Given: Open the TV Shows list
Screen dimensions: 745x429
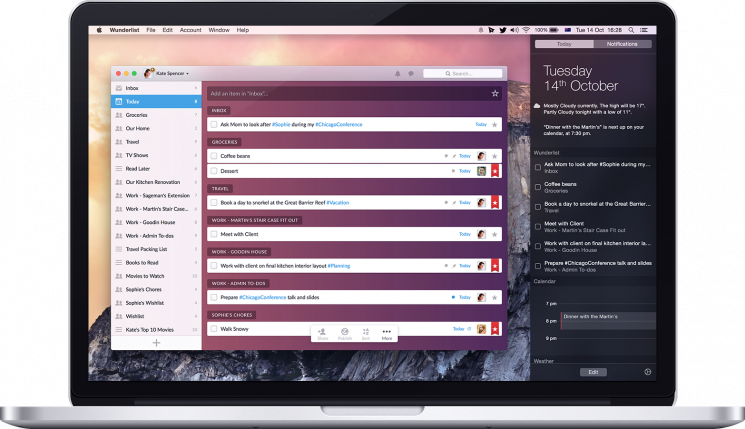Looking at the screenshot, I should click(156, 155).
